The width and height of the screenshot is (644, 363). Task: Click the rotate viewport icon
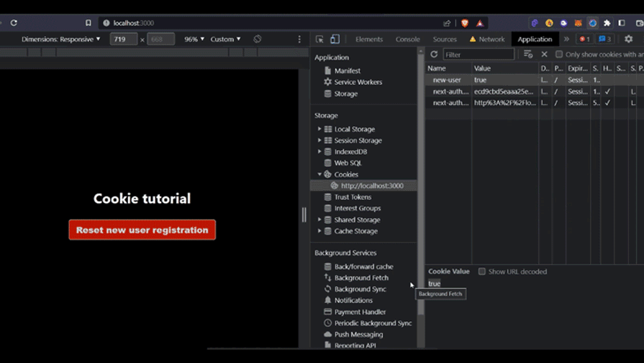point(258,40)
